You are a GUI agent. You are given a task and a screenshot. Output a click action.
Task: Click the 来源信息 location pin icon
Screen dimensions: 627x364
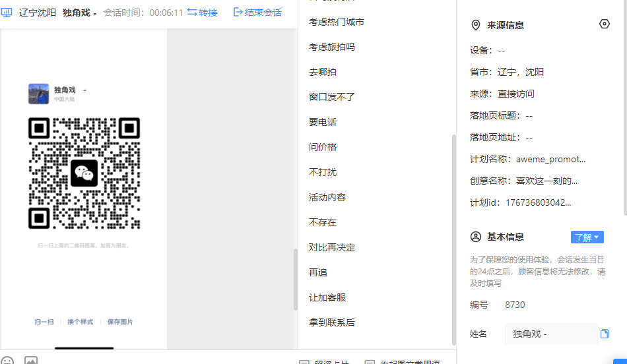click(475, 25)
